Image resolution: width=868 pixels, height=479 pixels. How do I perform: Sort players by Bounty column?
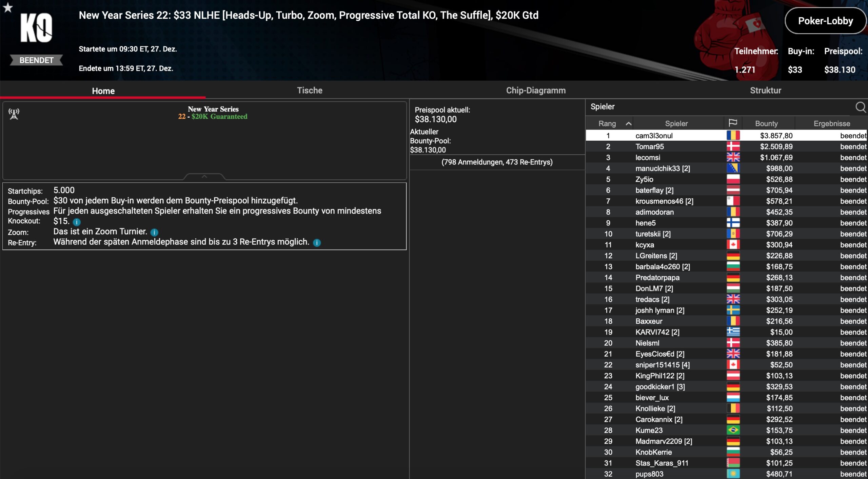point(766,124)
